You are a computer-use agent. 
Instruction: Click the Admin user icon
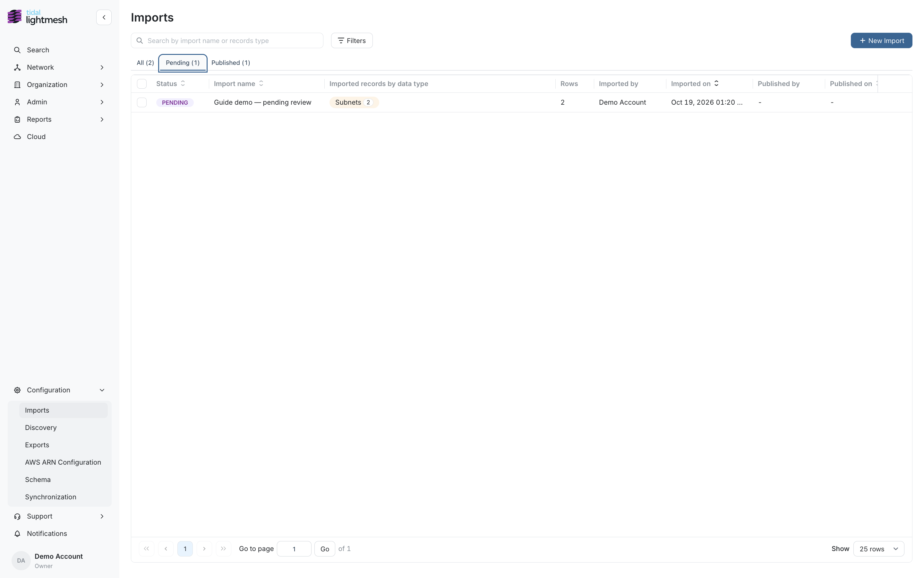coord(17,102)
